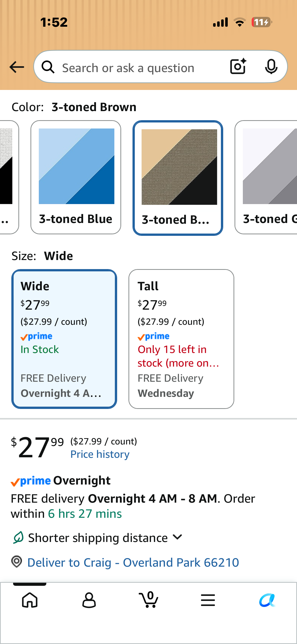Select the partially visible black-white swatch
This screenshot has height=644, width=297.
(x=9, y=177)
